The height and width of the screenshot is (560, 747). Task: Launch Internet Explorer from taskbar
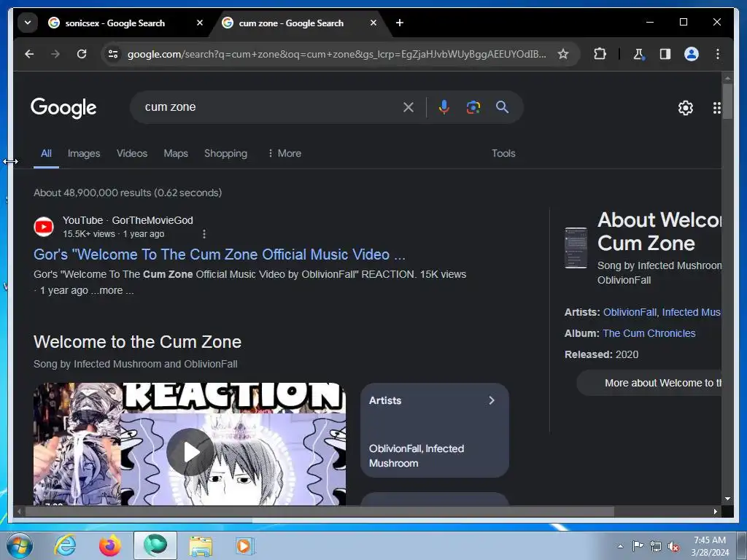click(65, 545)
